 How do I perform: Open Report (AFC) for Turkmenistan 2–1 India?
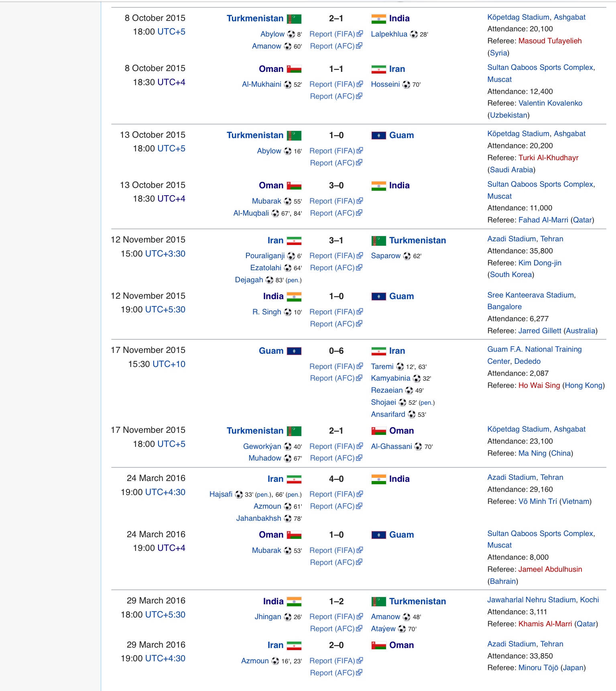(332, 46)
